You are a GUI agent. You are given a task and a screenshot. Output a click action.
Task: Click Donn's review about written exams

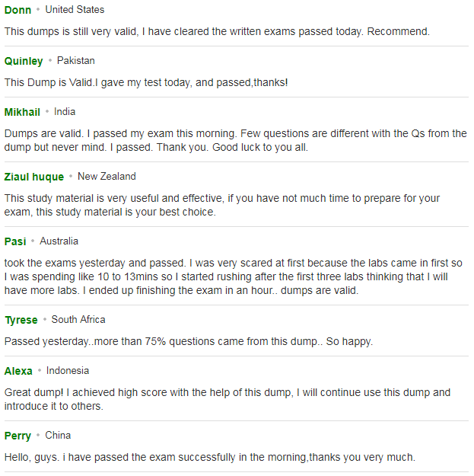217,31
